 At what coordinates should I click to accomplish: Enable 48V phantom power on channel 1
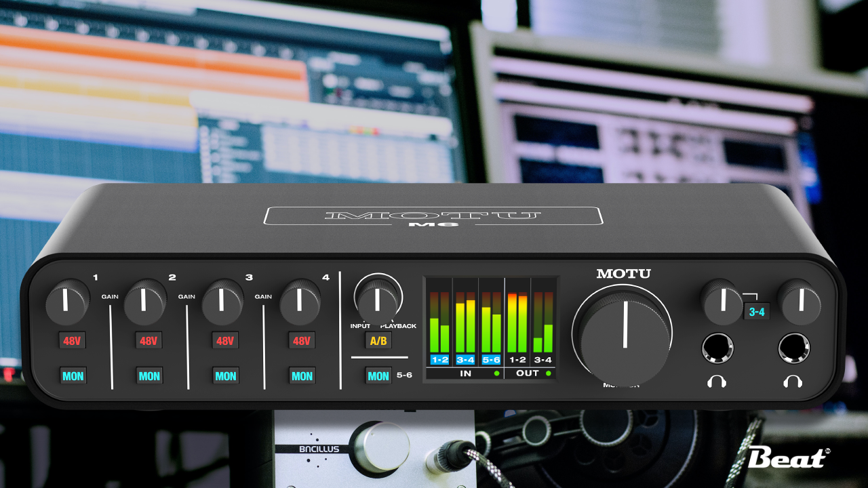(72, 341)
